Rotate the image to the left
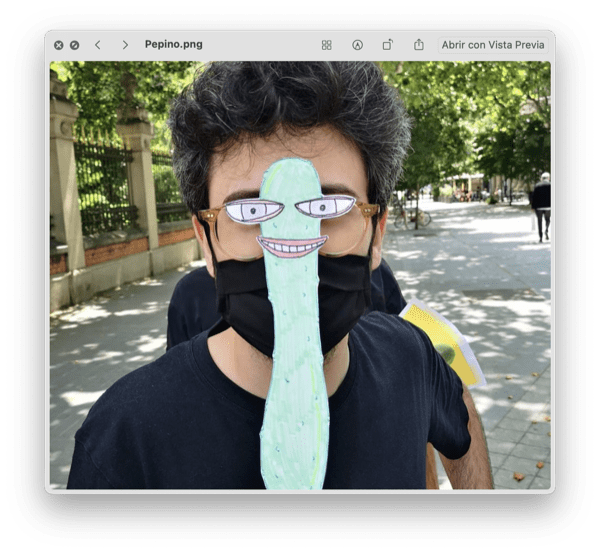The width and height of the screenshot is (600, 553). [x=387, y=45]
